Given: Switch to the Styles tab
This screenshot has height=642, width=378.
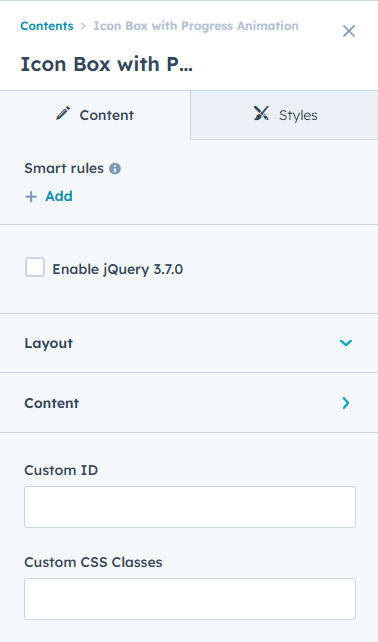Looking at the screenshot, I should [x=285, y=115].
